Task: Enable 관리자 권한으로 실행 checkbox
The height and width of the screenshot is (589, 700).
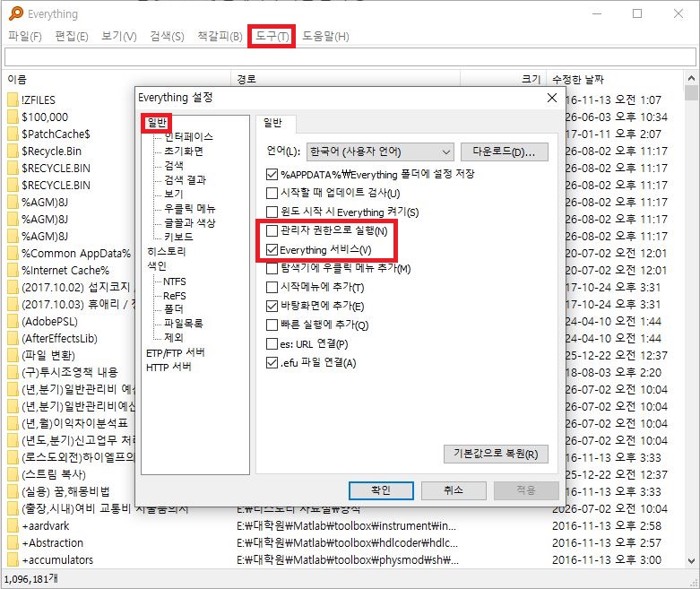Action: click(x=272, y=230)
